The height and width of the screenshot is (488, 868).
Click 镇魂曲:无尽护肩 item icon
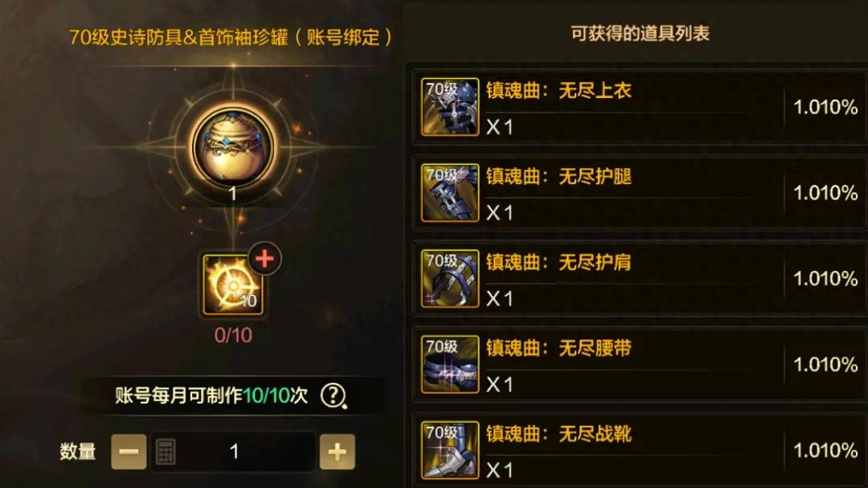[449, 279]
